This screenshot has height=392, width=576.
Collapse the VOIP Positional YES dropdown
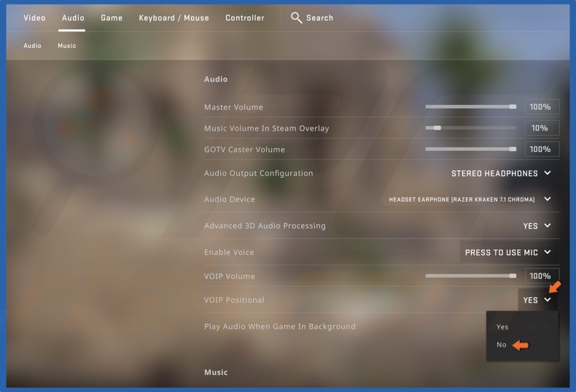click(x=538, y=300)
